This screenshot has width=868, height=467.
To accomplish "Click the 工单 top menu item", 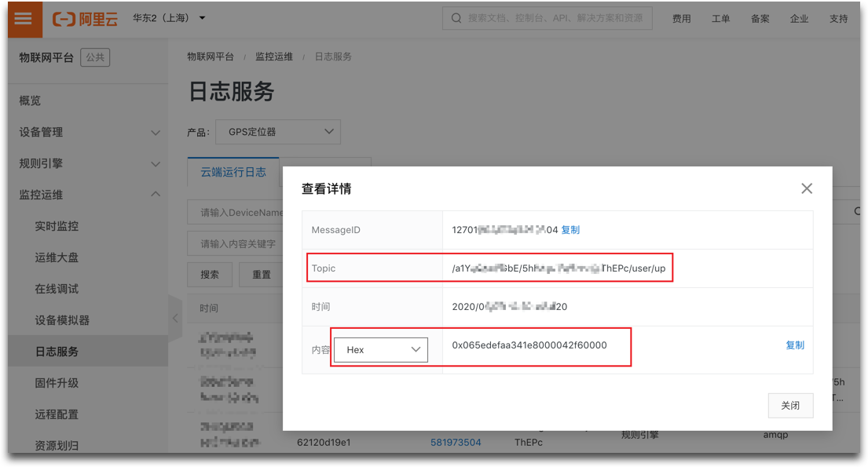I will [x=721, y=19].
